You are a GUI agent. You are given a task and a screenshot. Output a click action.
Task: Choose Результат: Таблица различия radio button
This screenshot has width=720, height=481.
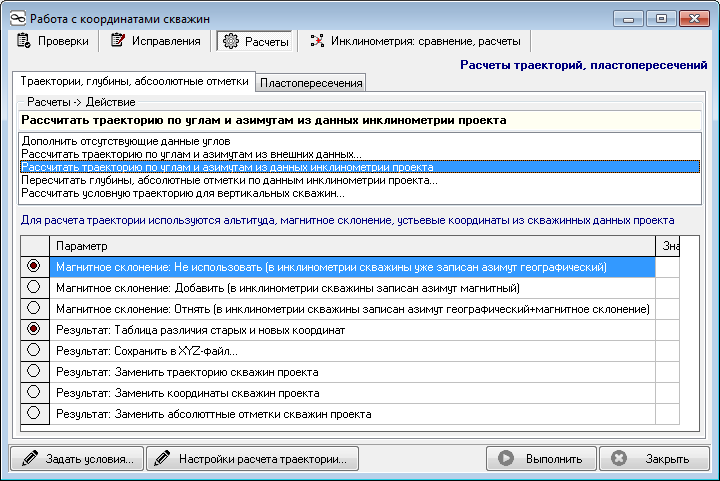pos(34,329)
